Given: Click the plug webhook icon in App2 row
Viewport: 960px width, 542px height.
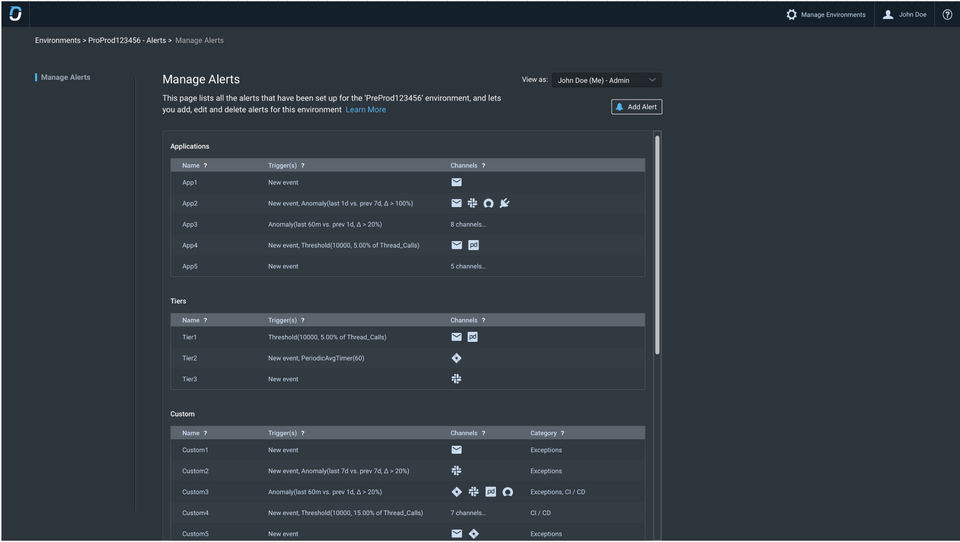Looking at the screenshot, I should (505, 203).
